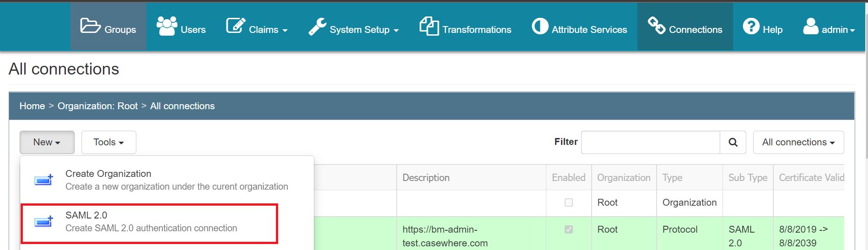Toggle Enabled checkbox in SAML Protocol row
The height and width of the screenshot is (250, 868).
pos(569,229)
